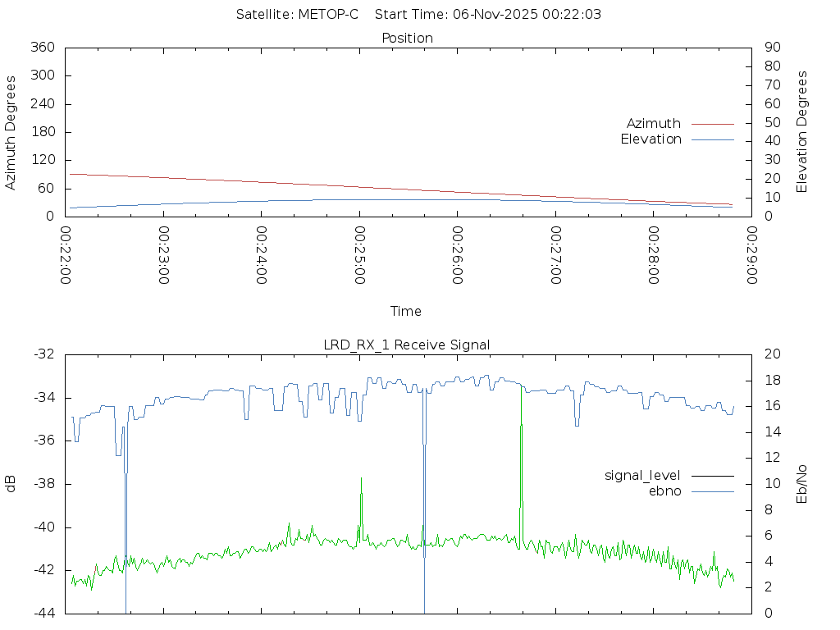Click the Elevation legend label
The image size is (840, 630).
(651, 139)
